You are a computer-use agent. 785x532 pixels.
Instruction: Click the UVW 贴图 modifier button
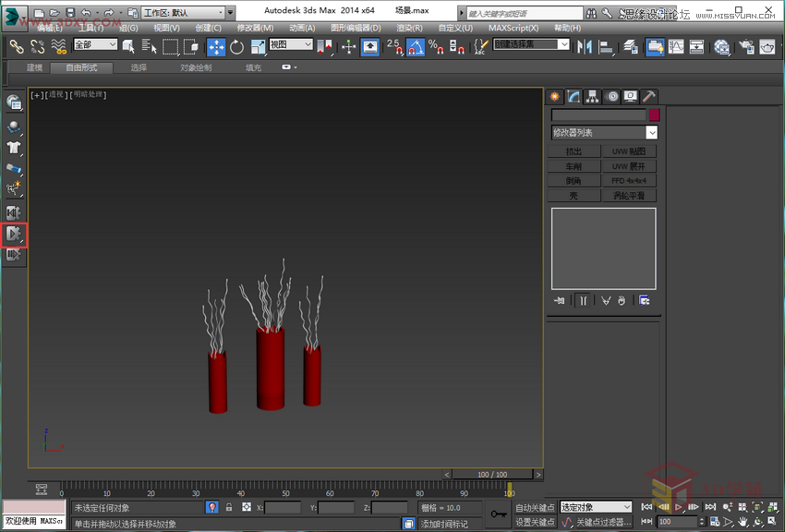tap(630, 151)
